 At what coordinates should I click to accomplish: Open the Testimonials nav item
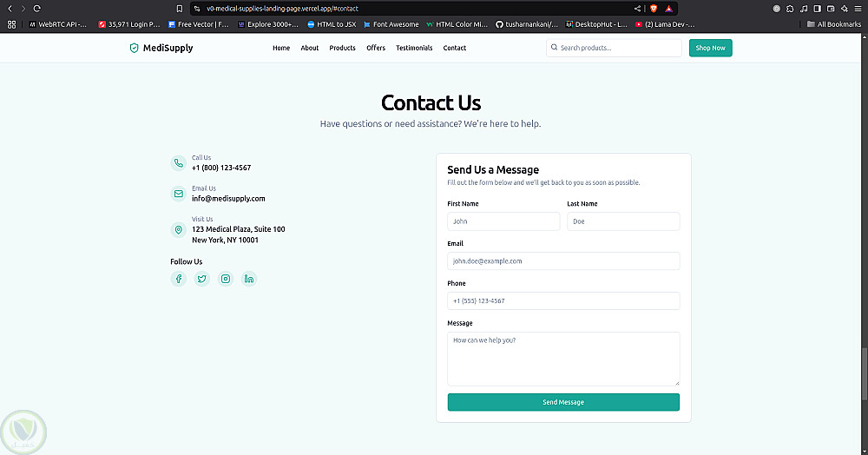point(414,48)
